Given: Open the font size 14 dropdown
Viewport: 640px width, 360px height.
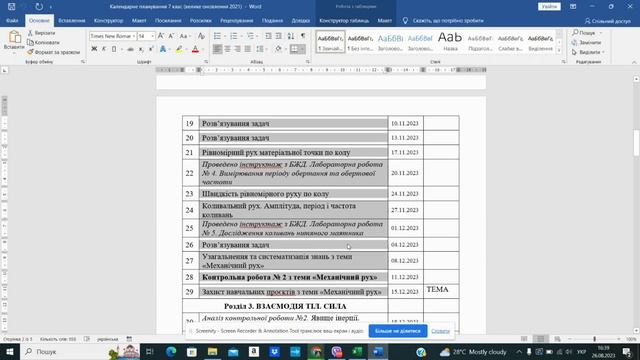Looking at the screenshot, I should (153, 36).
